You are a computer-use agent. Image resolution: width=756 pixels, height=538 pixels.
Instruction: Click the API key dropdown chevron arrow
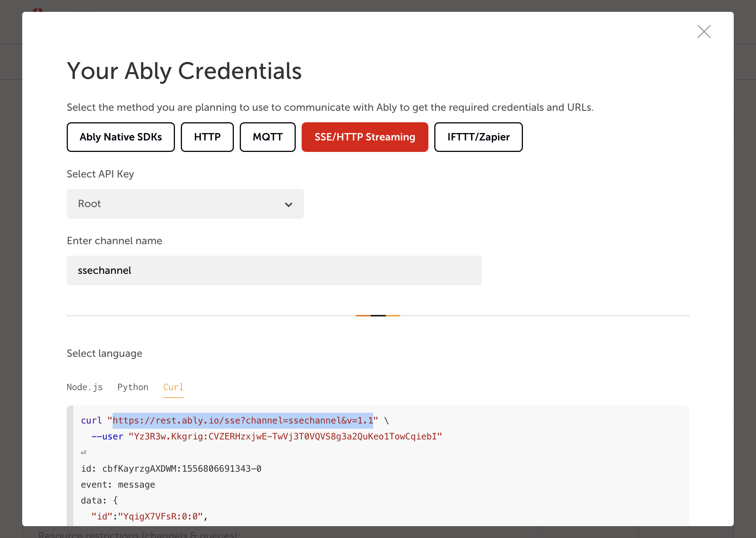pyautogui.click(x=289, y=205)
